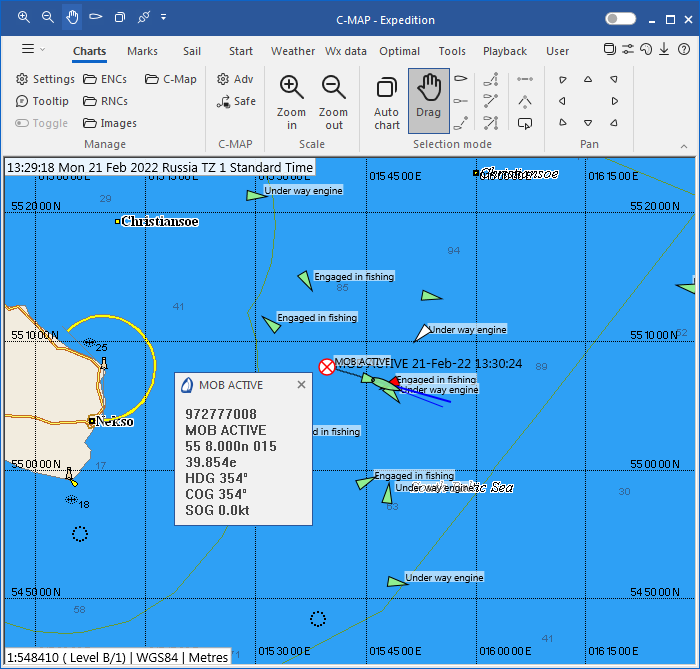Click the chart scale status text

[x=118, y=657]
